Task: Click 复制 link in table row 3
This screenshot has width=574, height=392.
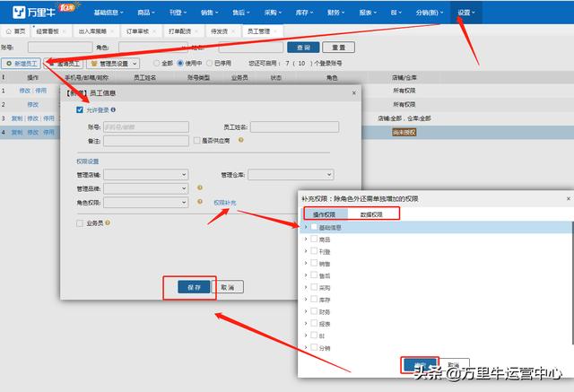Action: pyautogui.click(x=17, y=118)
